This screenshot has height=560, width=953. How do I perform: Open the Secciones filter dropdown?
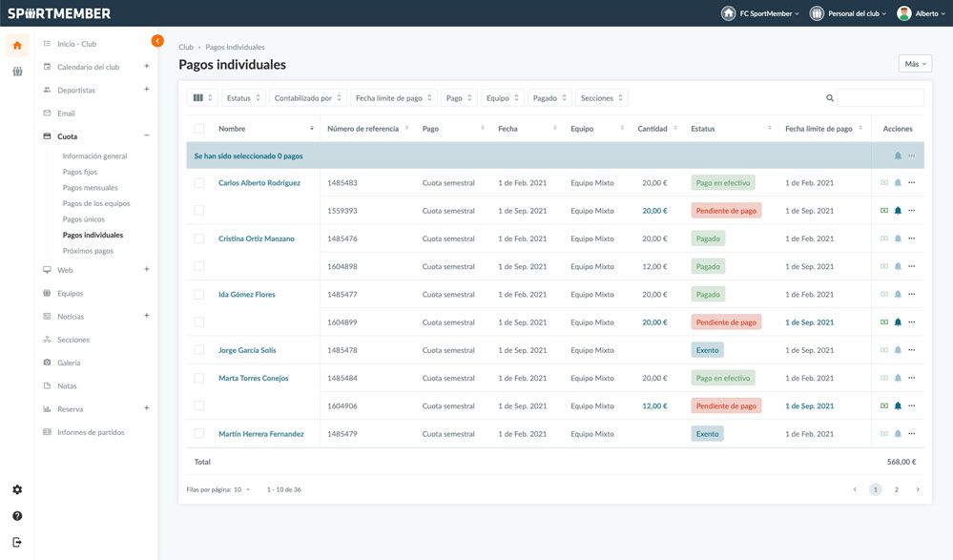tap(602, 98)
